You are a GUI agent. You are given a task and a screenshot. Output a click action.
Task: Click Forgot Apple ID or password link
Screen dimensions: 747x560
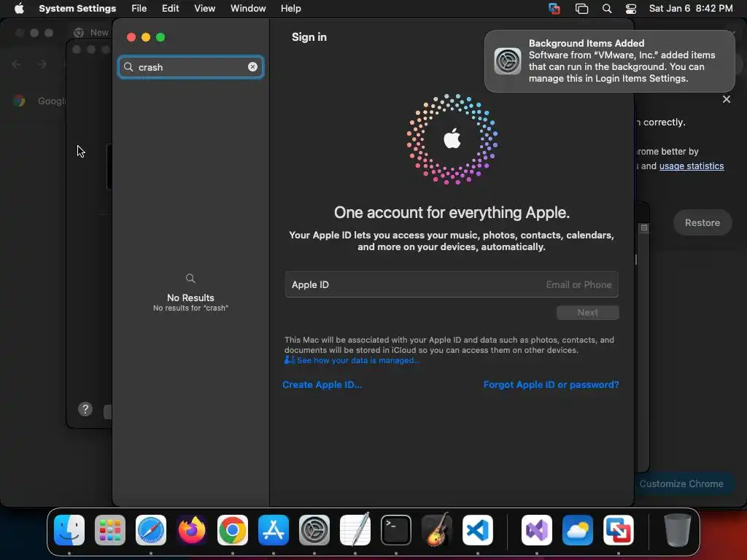pyautogui.click(x=551, y=384)
